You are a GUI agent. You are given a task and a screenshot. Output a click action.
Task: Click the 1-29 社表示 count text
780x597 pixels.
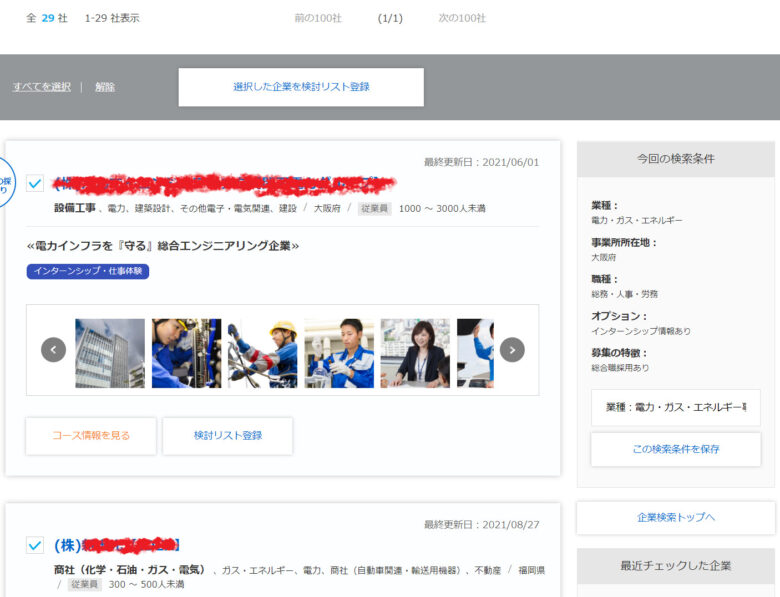[x=112, y=18]
